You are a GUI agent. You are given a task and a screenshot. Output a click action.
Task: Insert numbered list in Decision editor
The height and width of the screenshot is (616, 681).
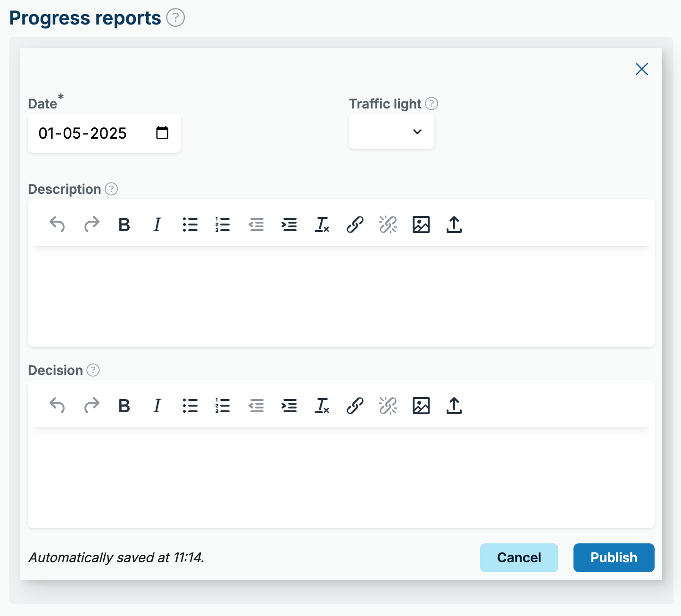pos(223,406)
